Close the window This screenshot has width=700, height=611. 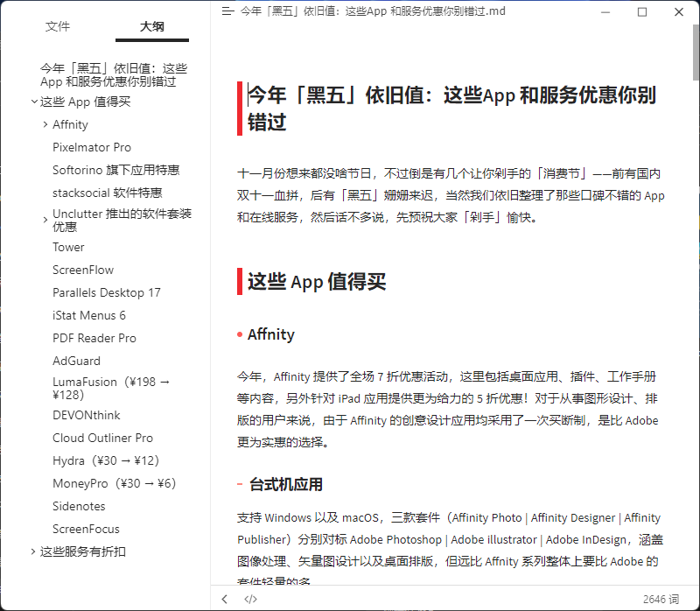679,12
